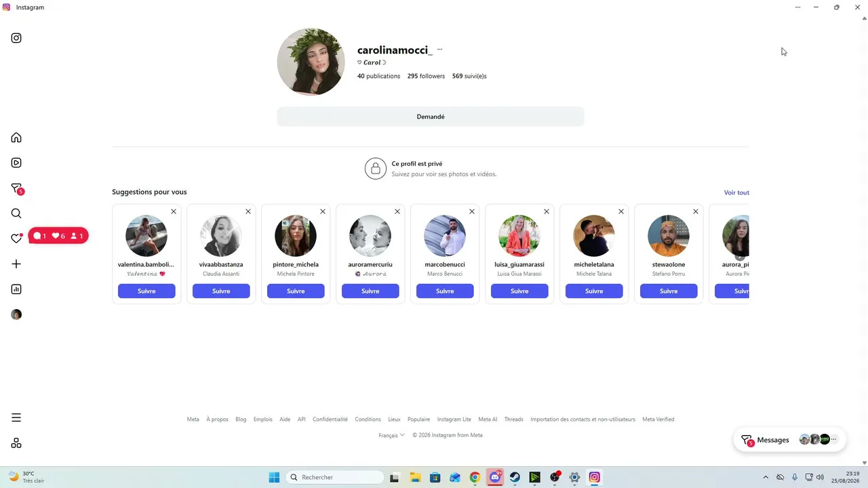Open the Meta Verified footer link

(658, 420)
